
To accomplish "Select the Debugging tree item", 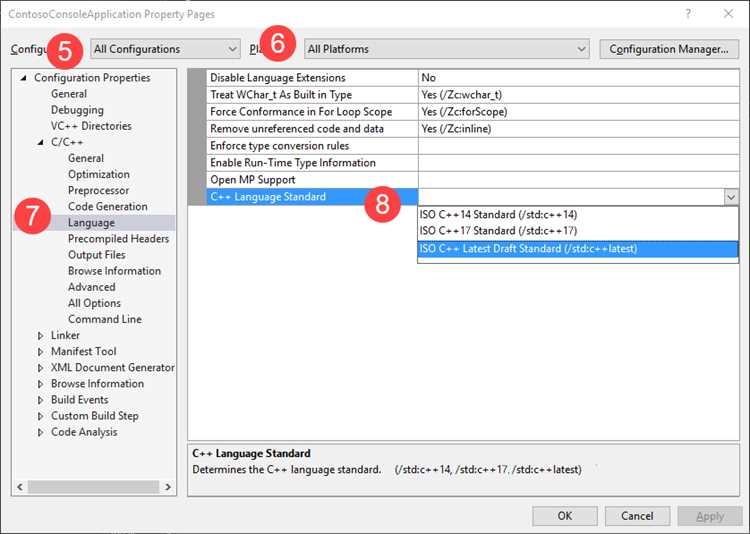I will pos(77,110).
